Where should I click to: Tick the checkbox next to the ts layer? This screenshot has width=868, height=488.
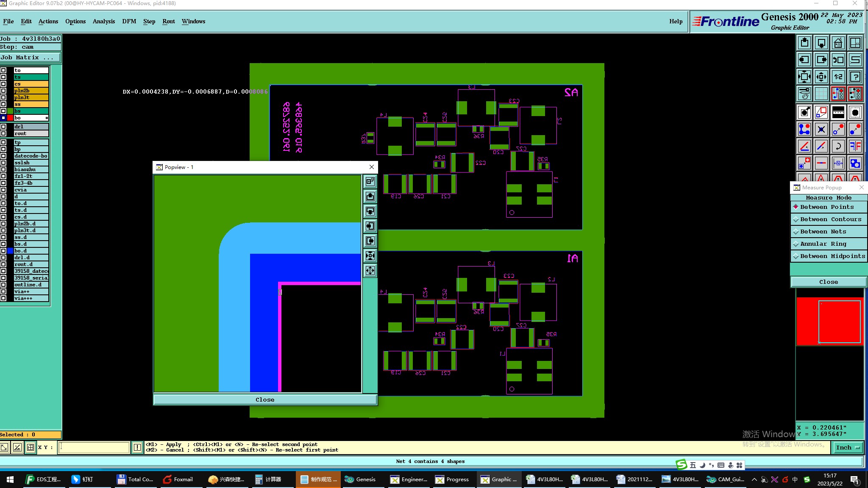tap(3, 77)
